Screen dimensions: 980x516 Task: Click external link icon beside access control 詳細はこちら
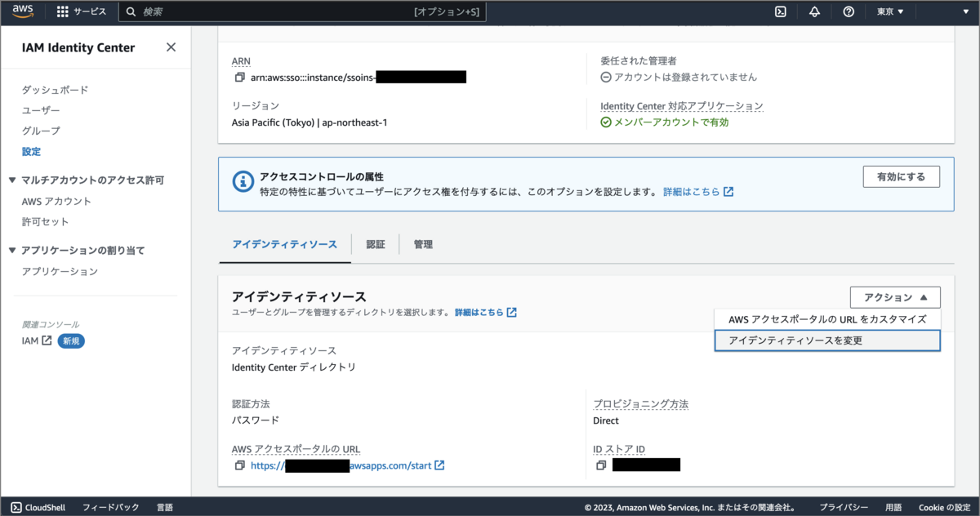click(728, 192)
